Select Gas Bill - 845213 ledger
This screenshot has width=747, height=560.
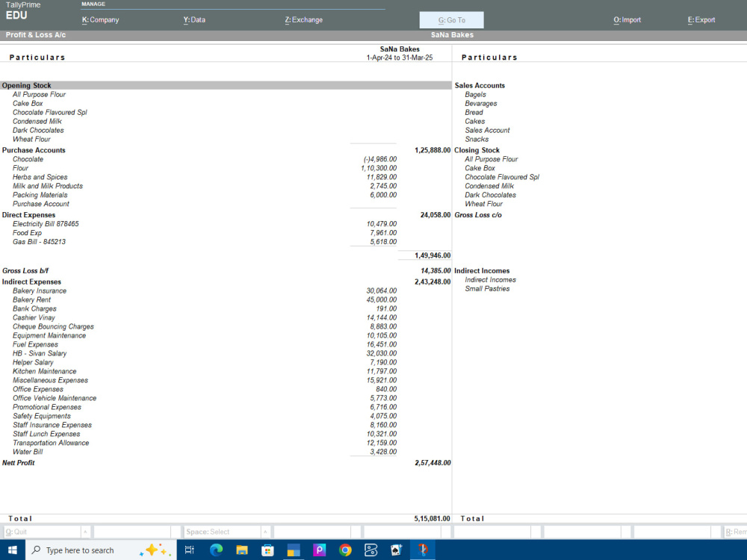pyautogui.click(x=39, y=242)
